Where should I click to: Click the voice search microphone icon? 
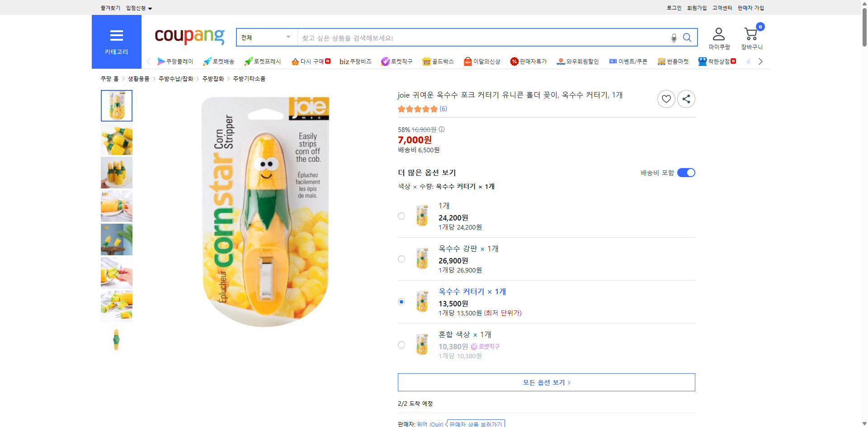click(x=674, y=38)
